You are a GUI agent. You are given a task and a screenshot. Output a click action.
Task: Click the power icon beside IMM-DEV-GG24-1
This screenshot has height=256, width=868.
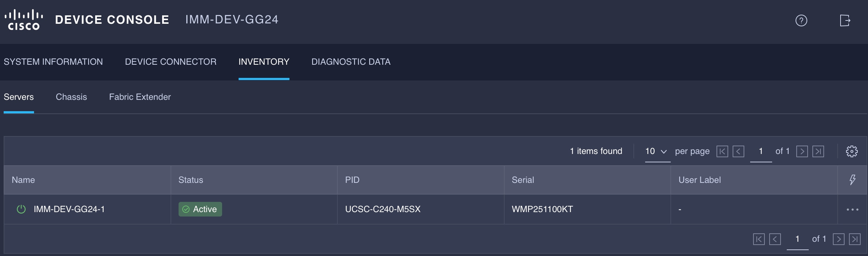coord(21,209)
